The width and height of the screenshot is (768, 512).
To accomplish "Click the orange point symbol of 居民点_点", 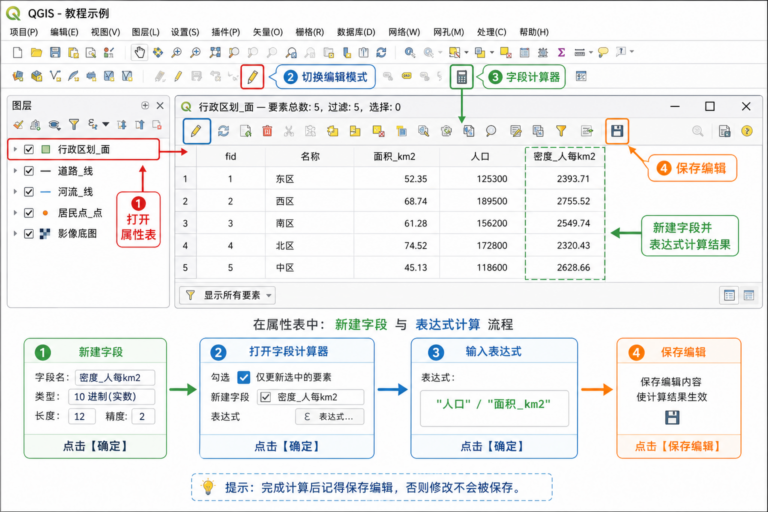I will click(x=46, y=213).
